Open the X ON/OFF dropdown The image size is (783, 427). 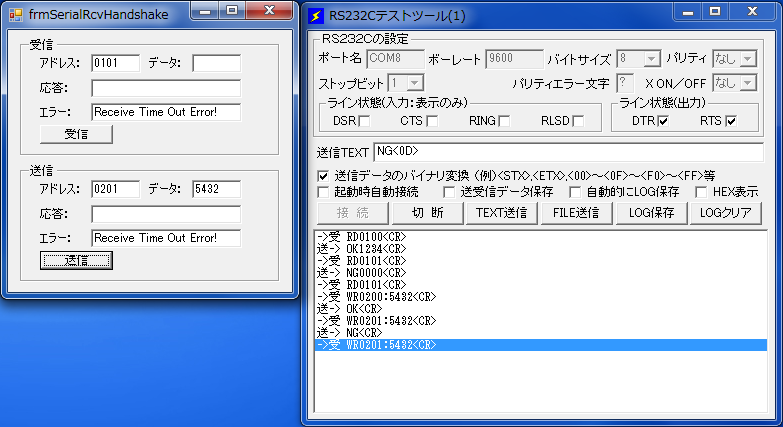pyautogui.click(x=748, y=83)
